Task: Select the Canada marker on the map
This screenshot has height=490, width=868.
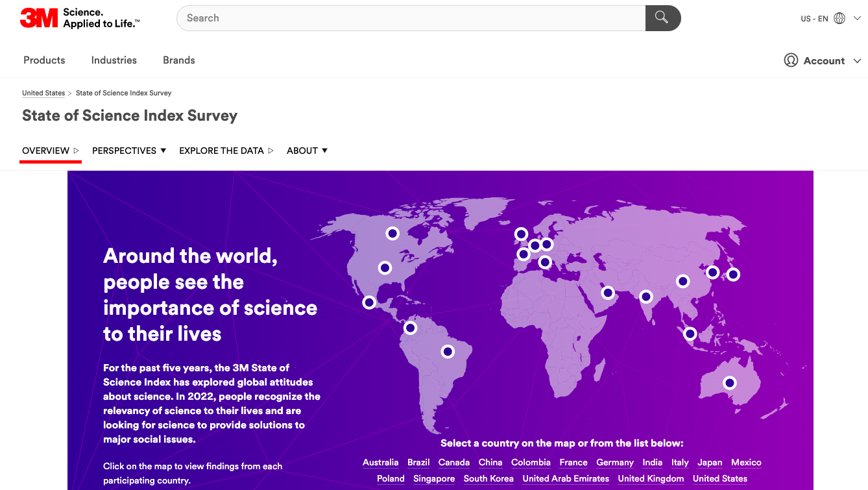Action: pyautogui.click(x=392, y=233)
